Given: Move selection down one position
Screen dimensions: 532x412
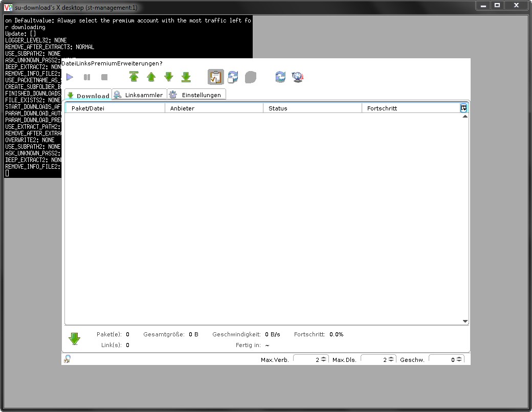Looking at the screenshot, I should 168,77.
